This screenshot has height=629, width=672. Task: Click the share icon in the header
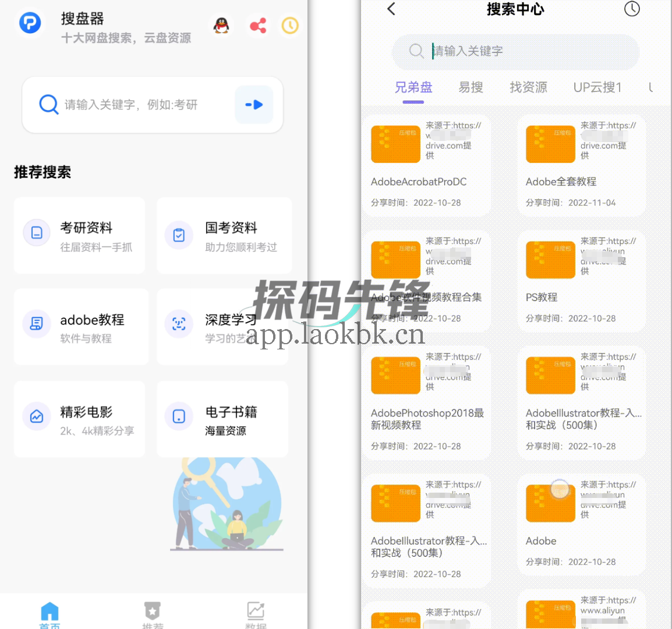coord(258,26)
